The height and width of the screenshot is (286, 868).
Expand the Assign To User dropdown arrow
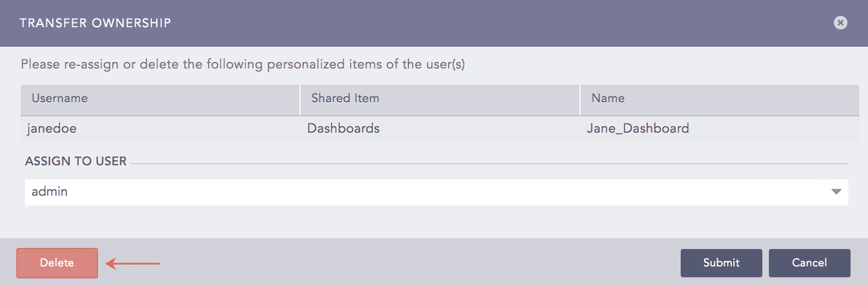[x=836, y=192]
